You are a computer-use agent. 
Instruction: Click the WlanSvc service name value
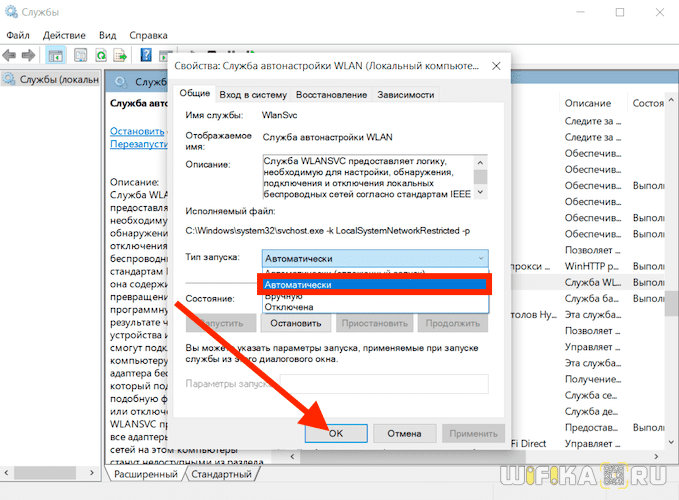click(x=280, y=115)
